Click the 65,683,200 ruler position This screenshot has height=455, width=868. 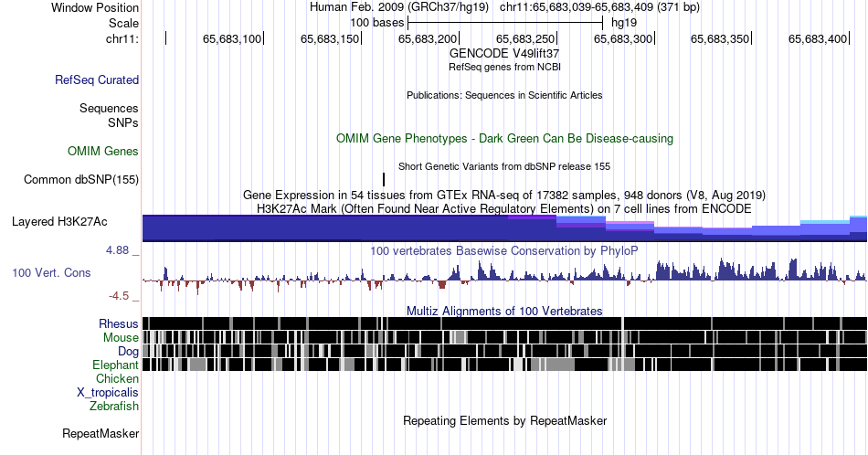(428, 38)
